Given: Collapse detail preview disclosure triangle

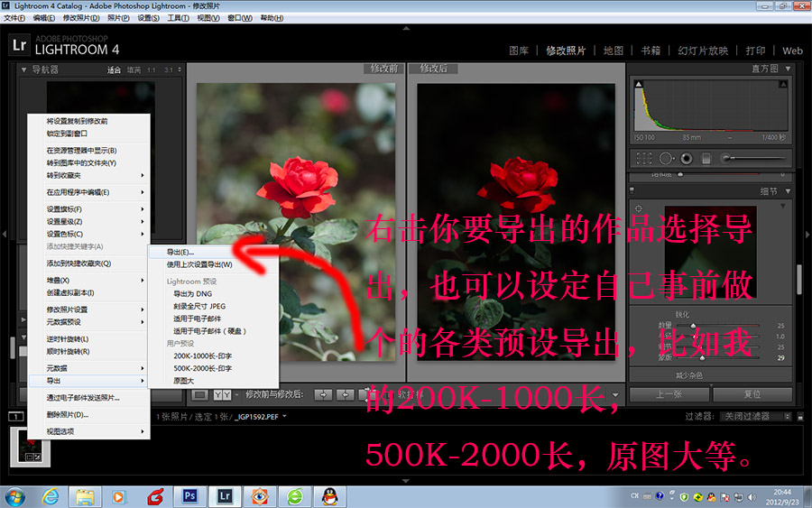Looking at the screenshot, I should pos(783,206).
